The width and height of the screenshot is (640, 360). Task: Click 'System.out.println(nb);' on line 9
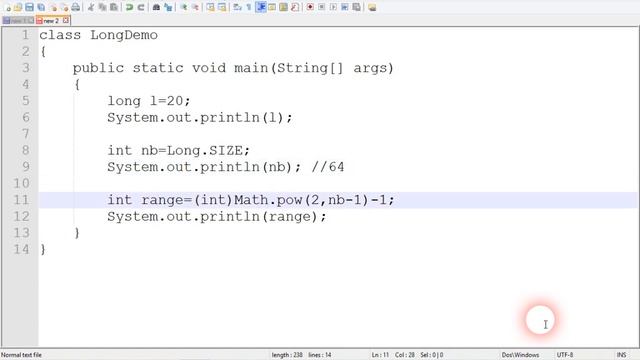coord(204,167)
